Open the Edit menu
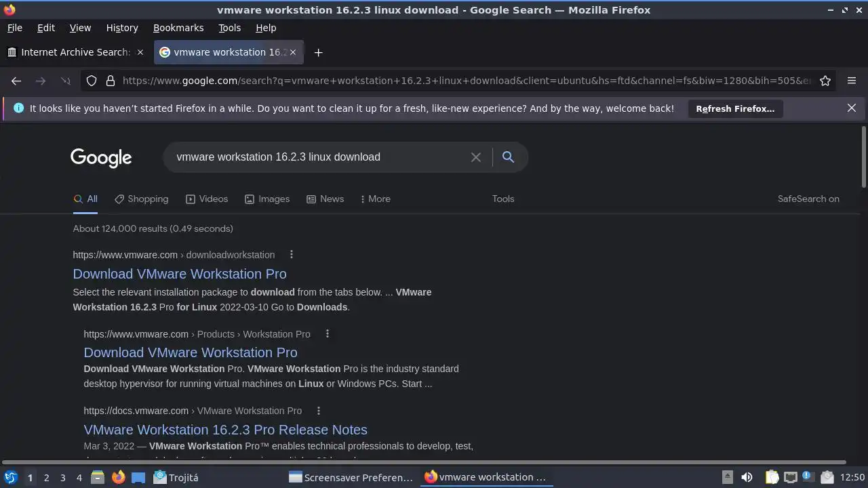Screen dimensions: 868x488 [x=46, y=28]
